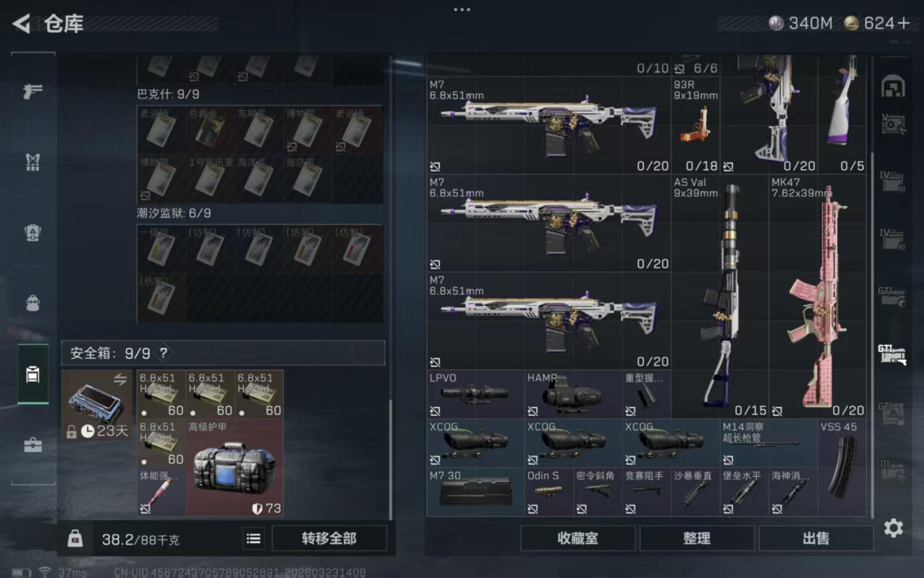Select the AS Val 9x39mm rifle
The image size is (924, 578).
(x=720, y=296)
